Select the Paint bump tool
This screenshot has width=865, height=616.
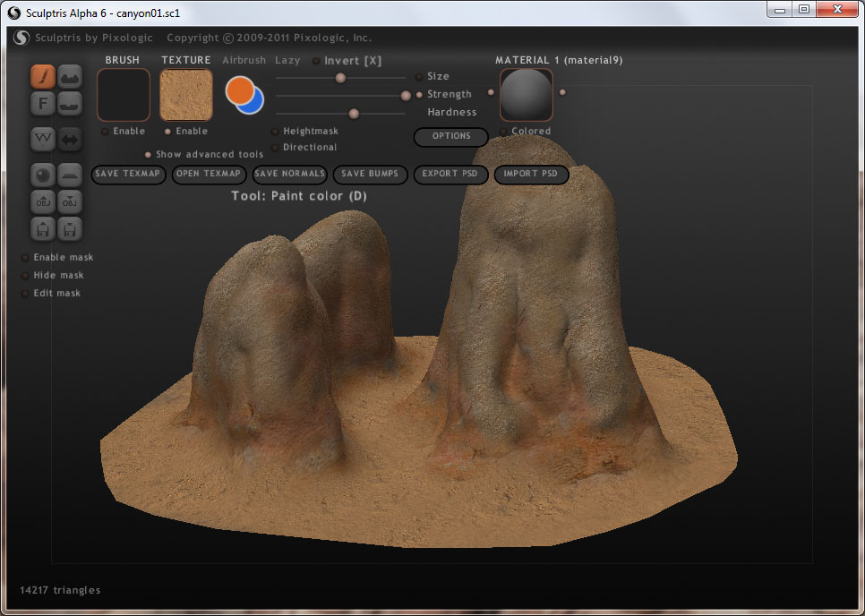(71, 77)
